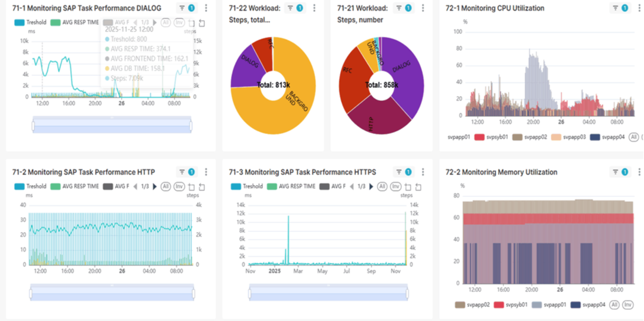Viewport: 644px width, 321px height.
Task: Click panel title '72-1 Monitoring CPU Utilization'
Action: point(495,8)
